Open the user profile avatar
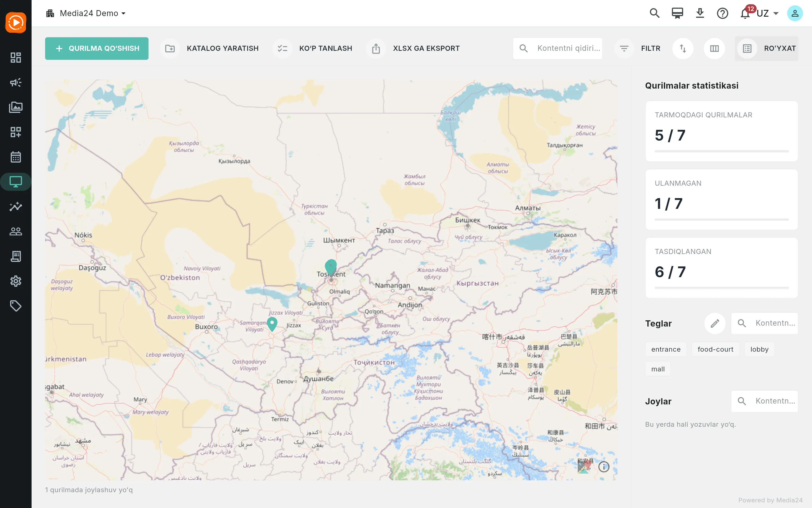 (795, 14)
